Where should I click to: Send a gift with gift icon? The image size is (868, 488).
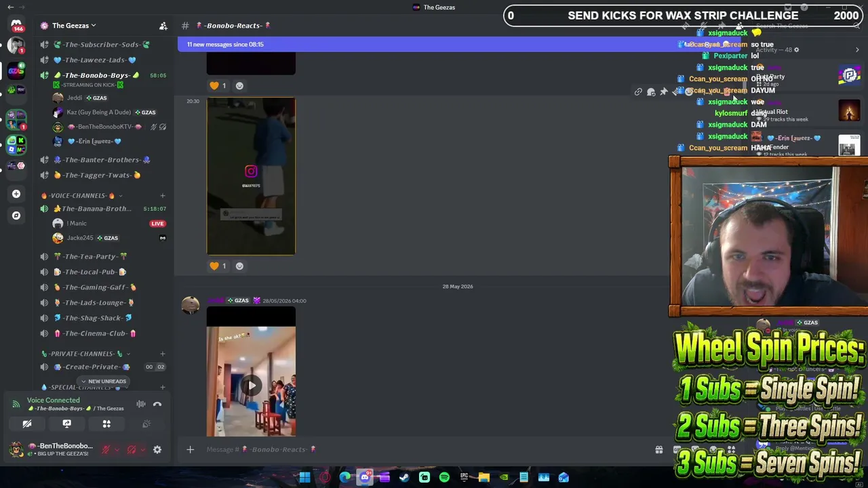[x=658, y=449]
